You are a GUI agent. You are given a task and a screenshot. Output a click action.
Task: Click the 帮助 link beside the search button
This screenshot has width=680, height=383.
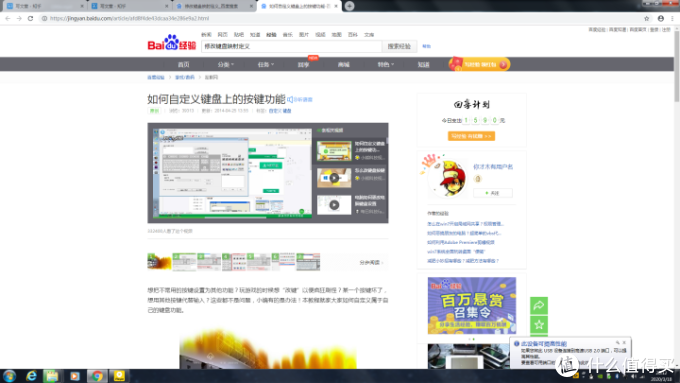427,46
